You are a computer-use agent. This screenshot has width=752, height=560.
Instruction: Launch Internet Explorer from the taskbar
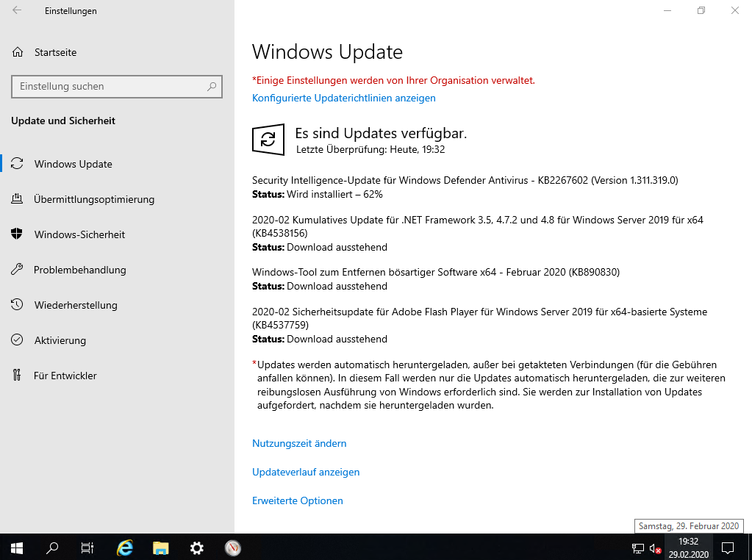(x=125, y=548)
